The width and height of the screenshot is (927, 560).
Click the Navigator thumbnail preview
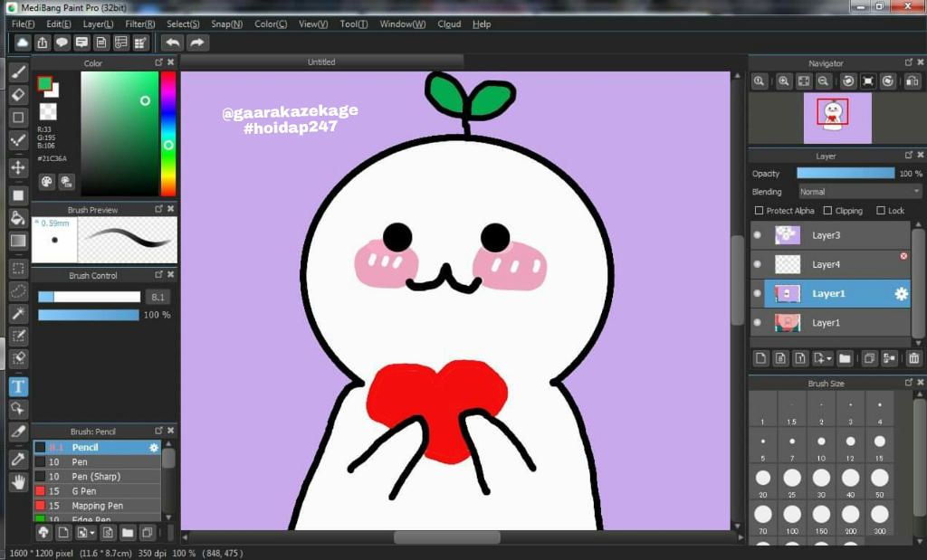coord(837,119)
